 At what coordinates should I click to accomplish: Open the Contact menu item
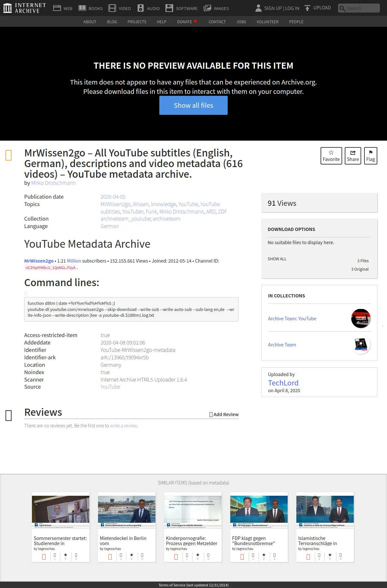click(x=217, y=22)
